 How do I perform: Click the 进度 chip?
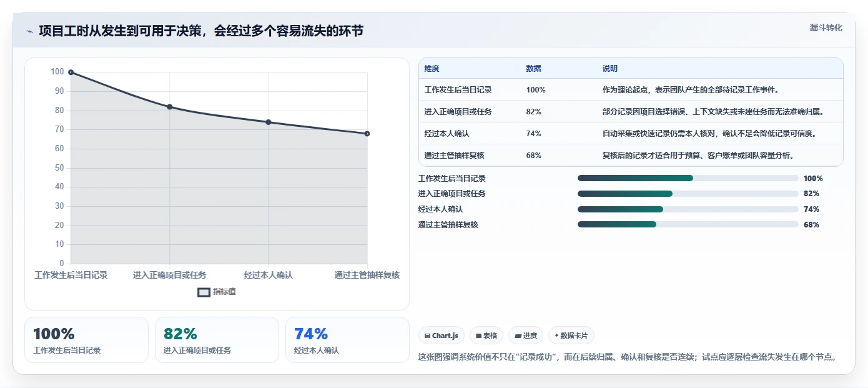526,336
